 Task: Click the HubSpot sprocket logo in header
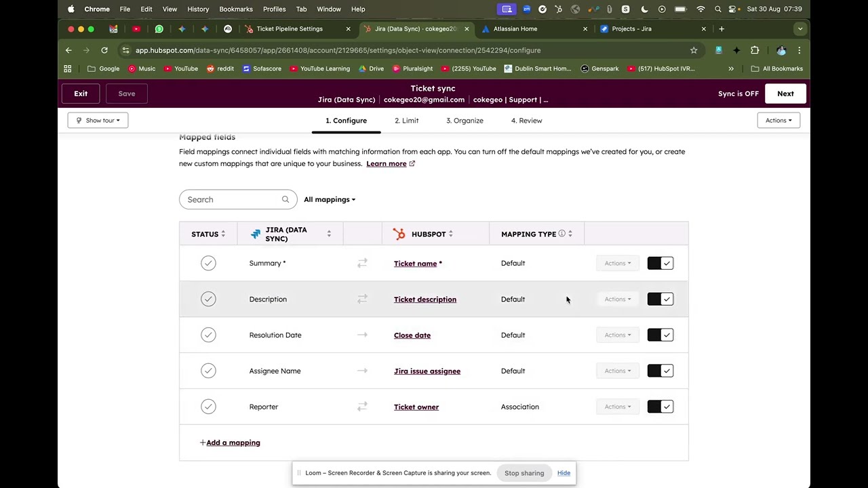pos(399,234)
